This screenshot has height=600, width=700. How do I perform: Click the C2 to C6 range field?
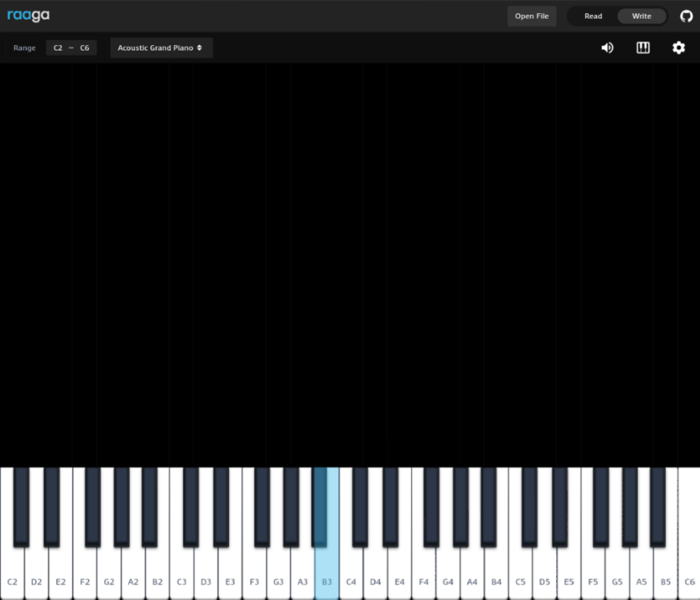point(71,48)
